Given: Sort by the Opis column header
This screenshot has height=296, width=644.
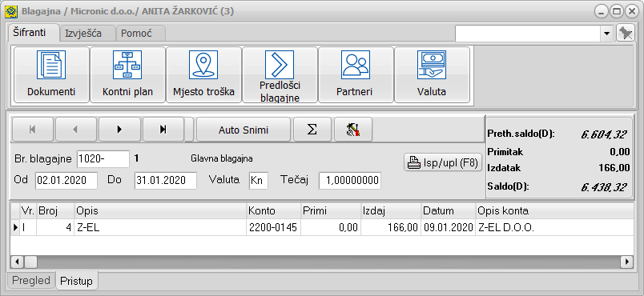Looking at the screenshot, I should 160,211.
